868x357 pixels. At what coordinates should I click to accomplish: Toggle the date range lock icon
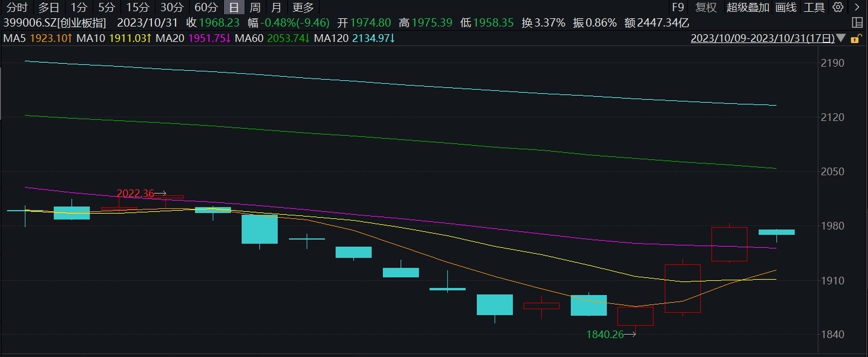click(x=854, y=39)
